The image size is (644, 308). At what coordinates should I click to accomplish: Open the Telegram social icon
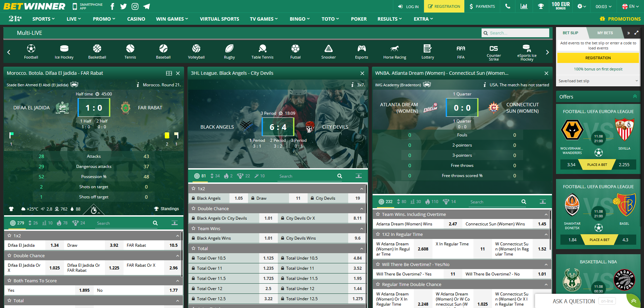pyautogui.click(x=147, y=6)
